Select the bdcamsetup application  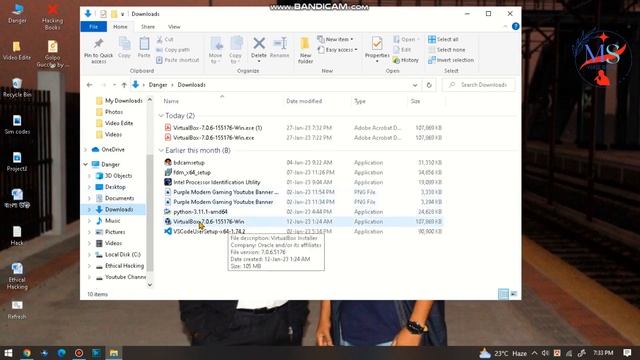pos(189,162)
